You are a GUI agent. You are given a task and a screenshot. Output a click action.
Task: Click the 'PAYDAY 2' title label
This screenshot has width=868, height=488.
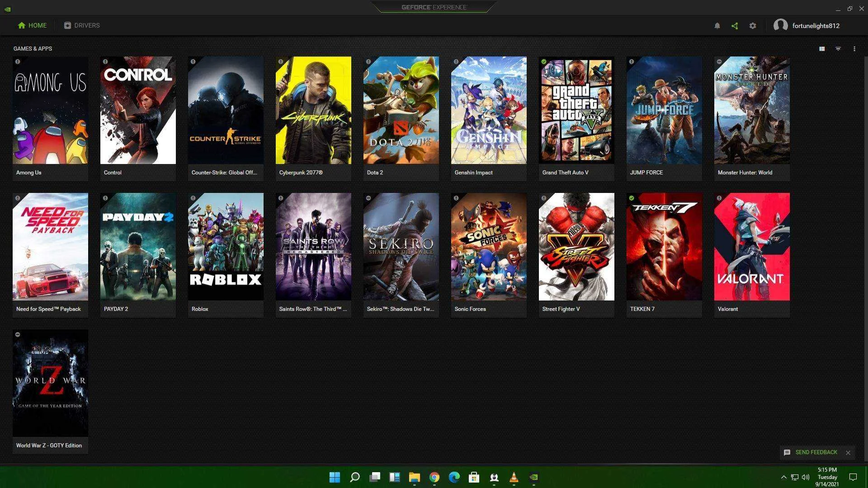[116, 309]
